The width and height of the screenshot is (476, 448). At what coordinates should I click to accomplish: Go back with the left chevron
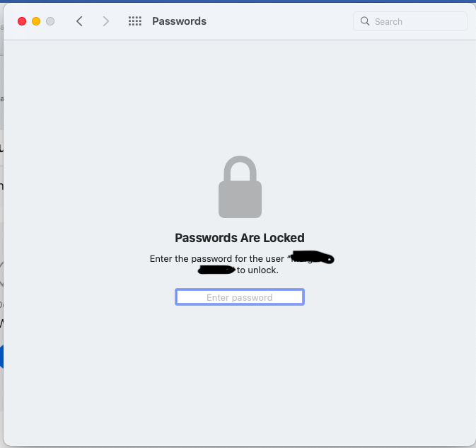click(79, 21)
